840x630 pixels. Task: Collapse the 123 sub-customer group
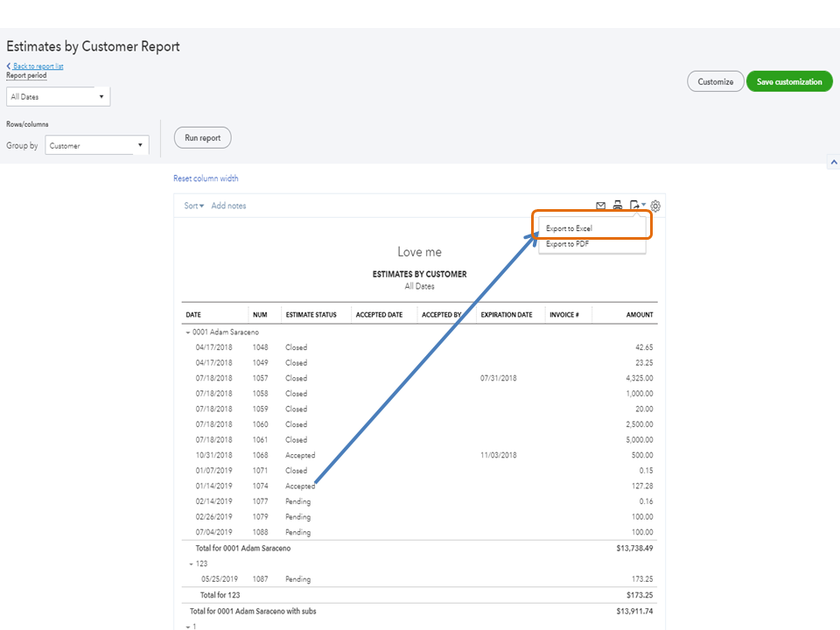192,563
